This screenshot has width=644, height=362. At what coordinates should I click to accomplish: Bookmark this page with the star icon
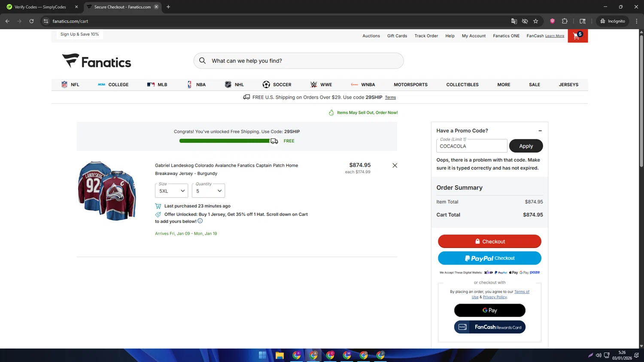(x=536, y=21)
